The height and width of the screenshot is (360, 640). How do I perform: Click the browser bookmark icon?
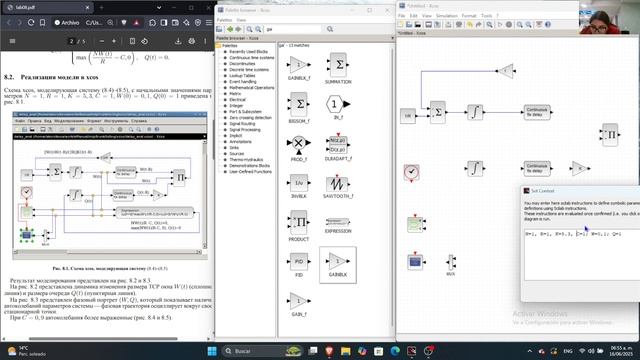[x=42, y=22]
